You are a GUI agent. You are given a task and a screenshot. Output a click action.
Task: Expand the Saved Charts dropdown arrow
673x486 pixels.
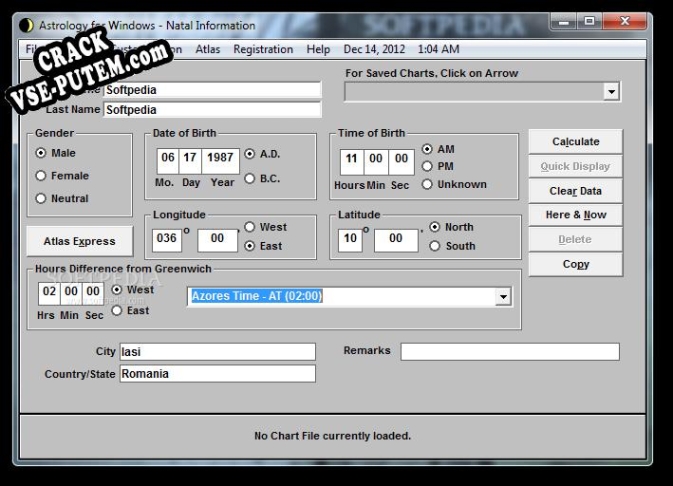point(611,91)
